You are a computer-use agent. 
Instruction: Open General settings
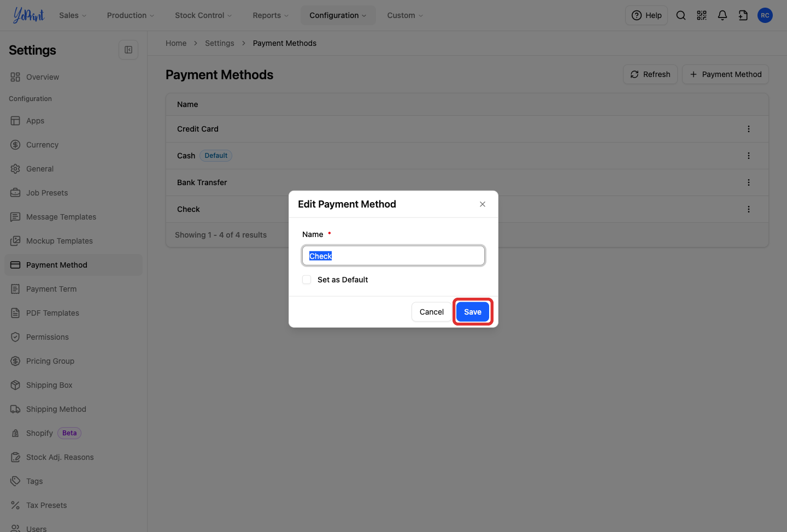click(73, 169)
